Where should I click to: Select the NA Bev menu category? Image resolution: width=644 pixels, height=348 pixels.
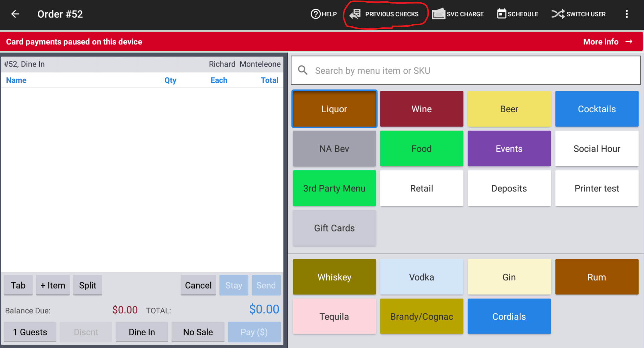coord(334,149)
